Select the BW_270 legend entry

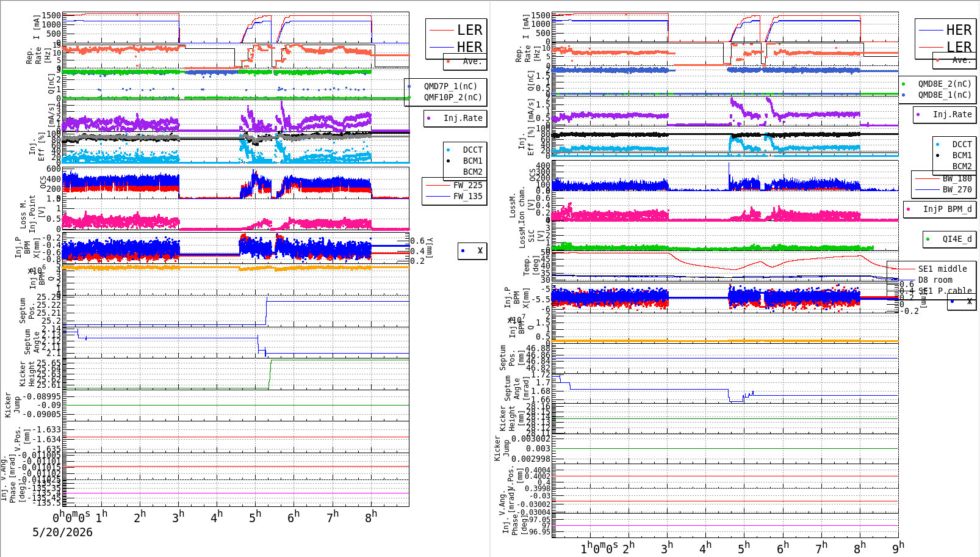[x=957, y=189]
